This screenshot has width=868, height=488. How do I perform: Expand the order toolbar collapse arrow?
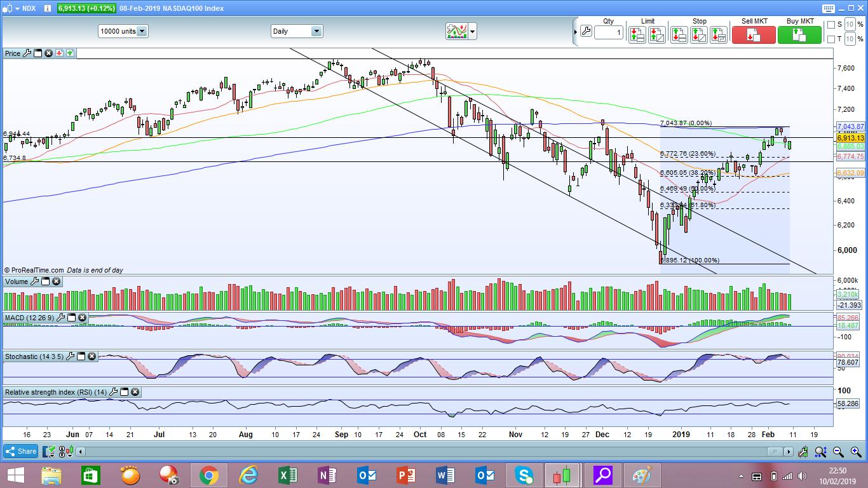point(576,31)
